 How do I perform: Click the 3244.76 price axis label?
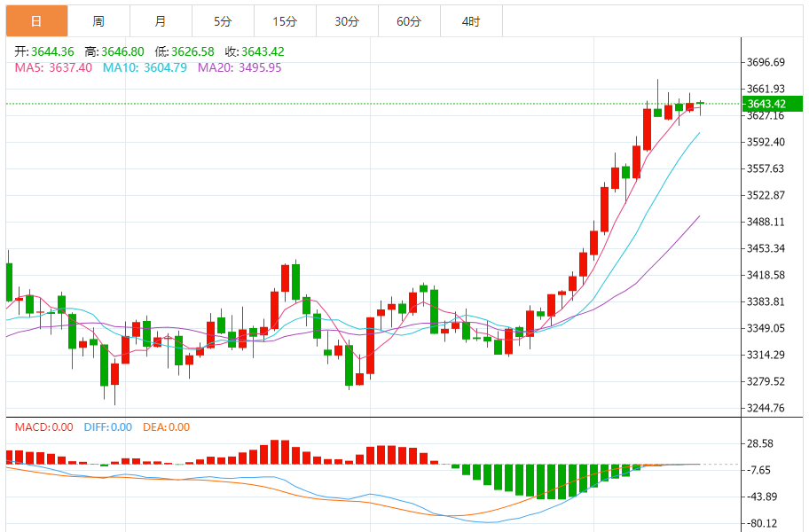pos(766,408)
